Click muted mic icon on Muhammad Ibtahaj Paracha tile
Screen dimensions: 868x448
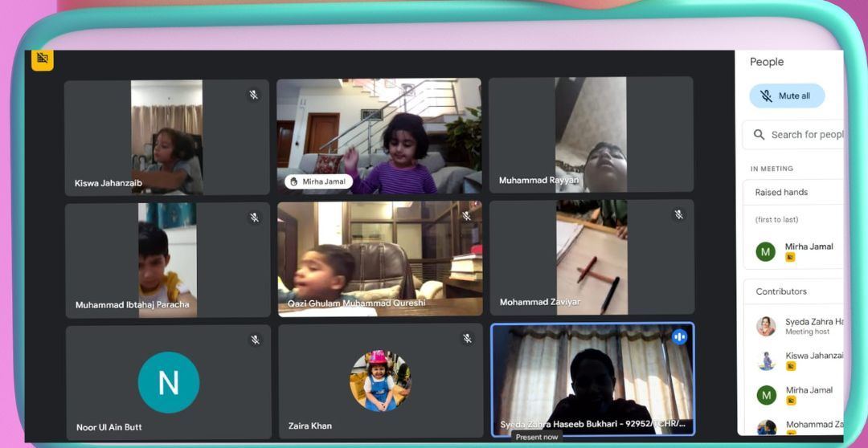[254, 218]
